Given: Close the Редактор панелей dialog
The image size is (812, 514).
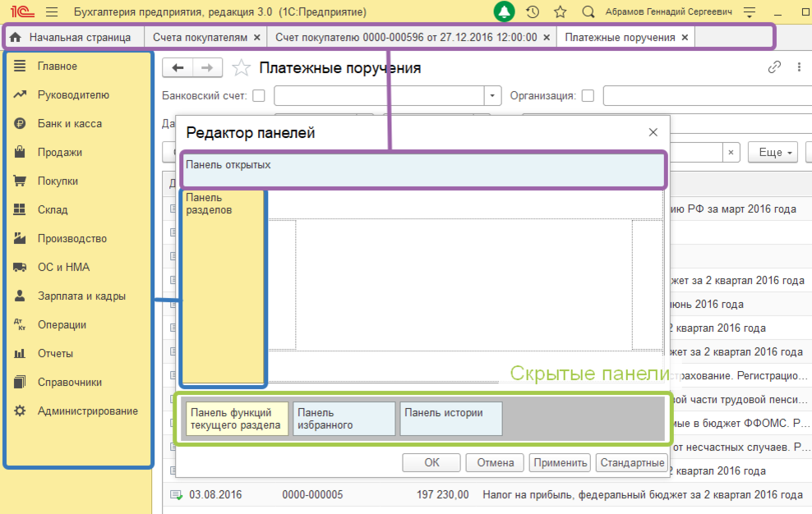Looking at the screenshot, I should pos(653,132).
